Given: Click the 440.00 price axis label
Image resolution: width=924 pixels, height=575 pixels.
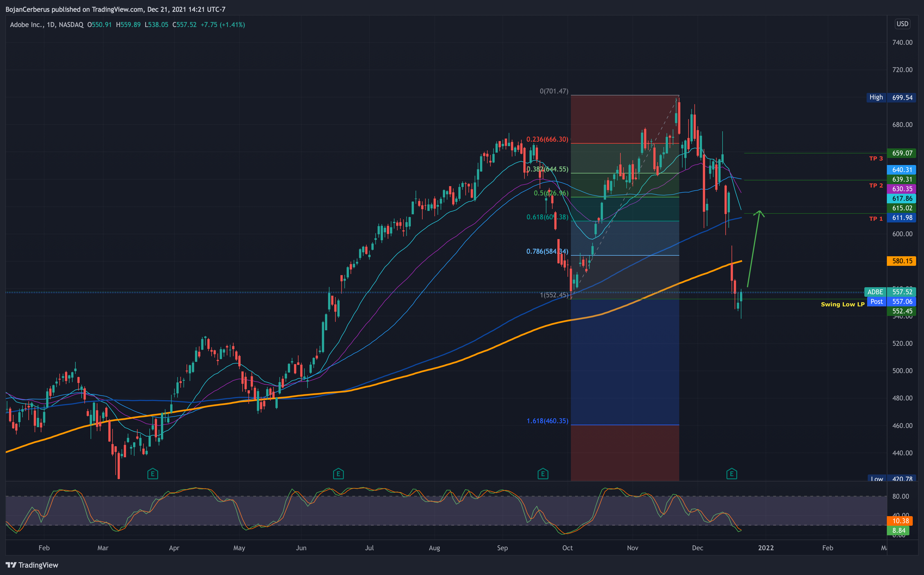Looking at the screenshot, I should (x=902, y=453).
